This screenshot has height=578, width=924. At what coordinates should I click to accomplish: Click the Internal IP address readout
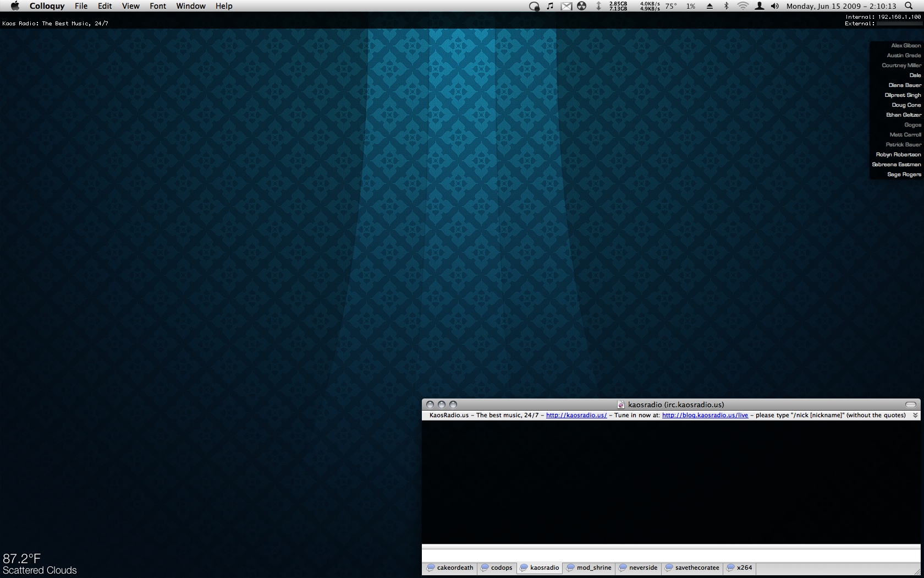pos(883,17)
